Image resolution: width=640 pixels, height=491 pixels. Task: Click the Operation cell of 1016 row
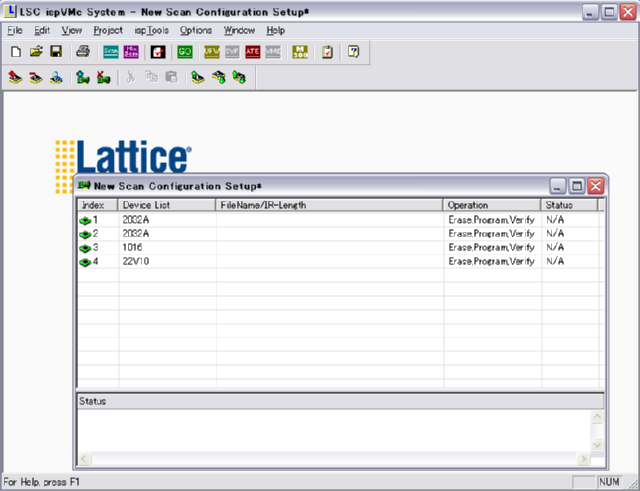click(491, 247)
